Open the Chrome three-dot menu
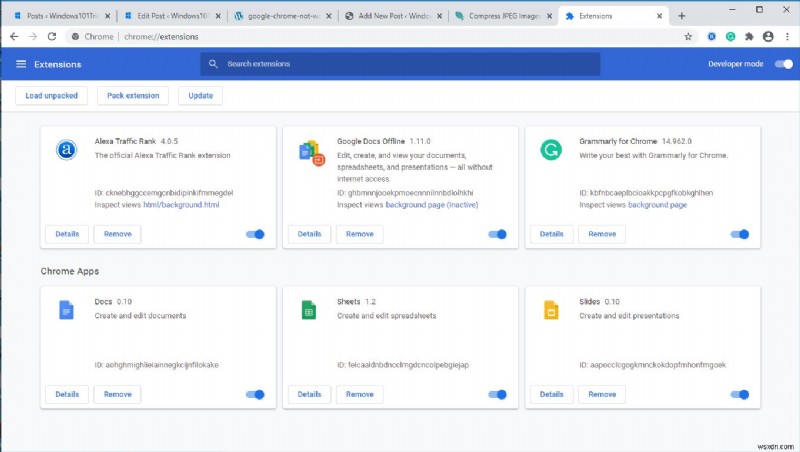The width and height of the screenshot is (800, 452). [x=786, y=36]
